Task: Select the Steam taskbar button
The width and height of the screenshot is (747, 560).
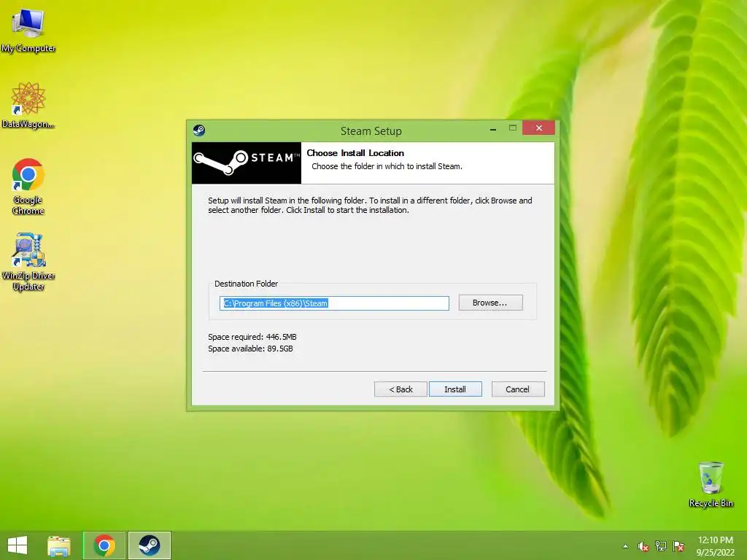Action: (149, 545)
